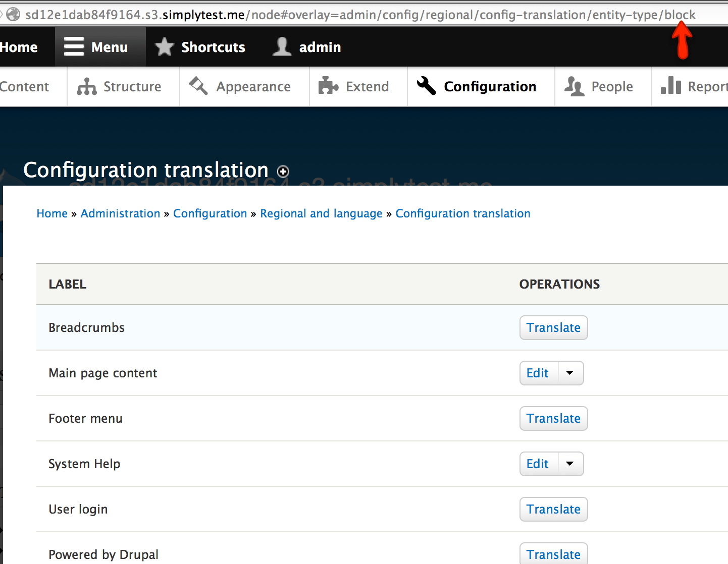Click Edit for Main page content

point(538,373)
